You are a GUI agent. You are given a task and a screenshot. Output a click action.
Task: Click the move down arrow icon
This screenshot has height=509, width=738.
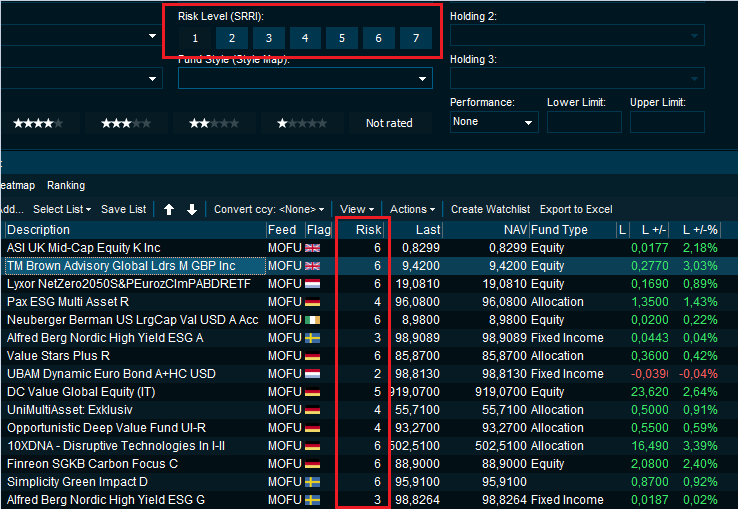click(x=192, y=209)
